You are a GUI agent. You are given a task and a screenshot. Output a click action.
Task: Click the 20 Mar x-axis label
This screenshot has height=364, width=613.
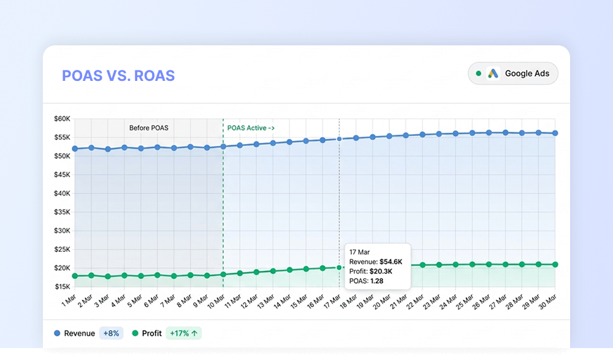382,301
